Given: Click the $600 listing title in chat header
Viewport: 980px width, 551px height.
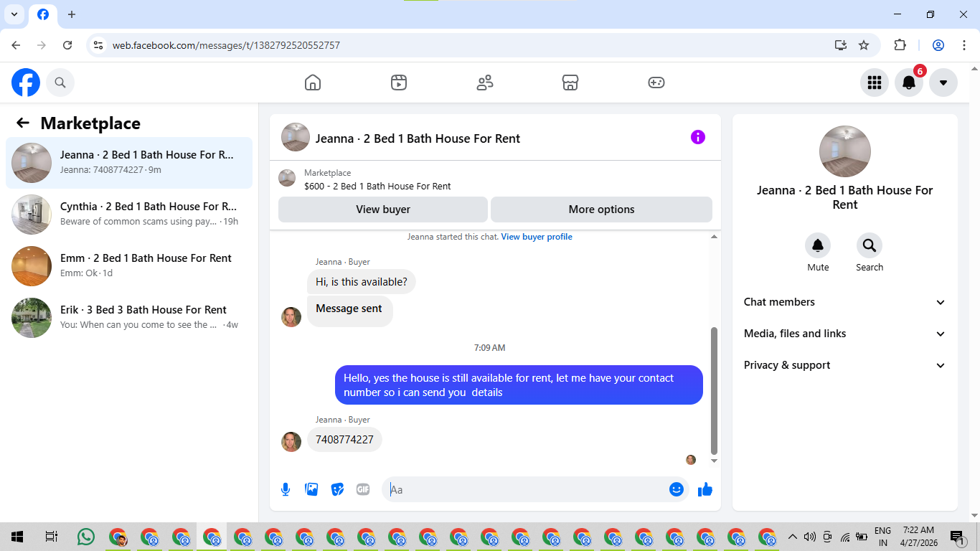Looking at the screenshot, I should point(377,186).
